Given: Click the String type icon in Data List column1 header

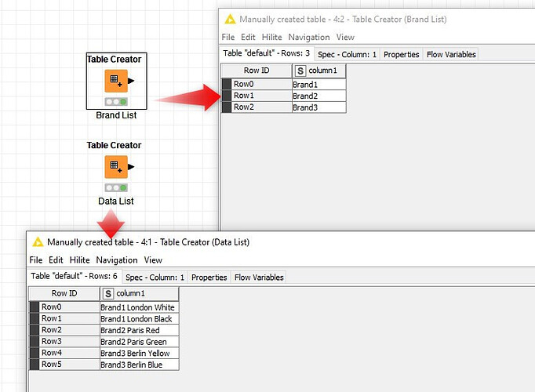Looking at the screenshot, I should (x=107, y=293).
